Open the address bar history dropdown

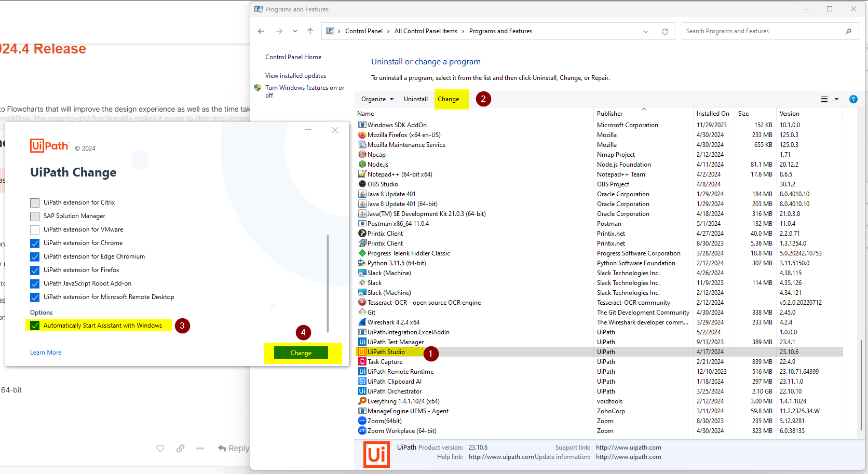646,31
